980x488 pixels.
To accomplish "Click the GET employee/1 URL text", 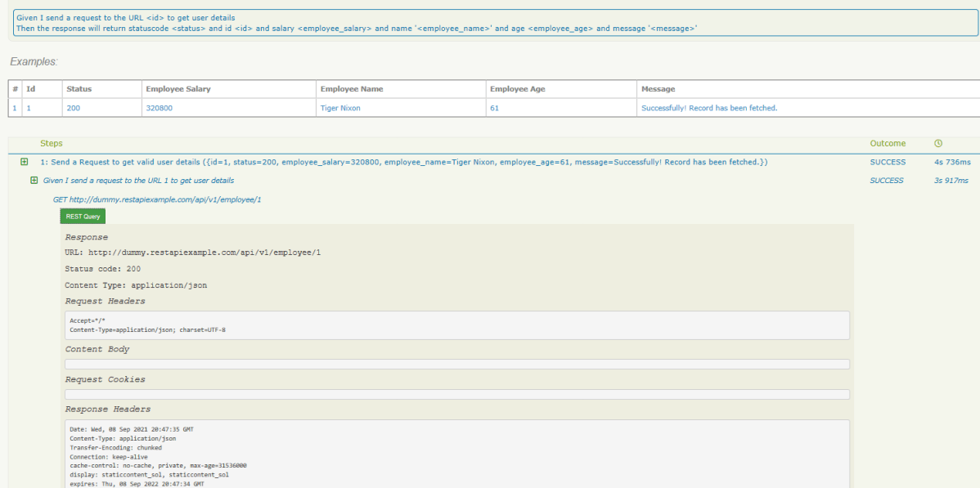I will pyautogui.click(x=157, y=199).
